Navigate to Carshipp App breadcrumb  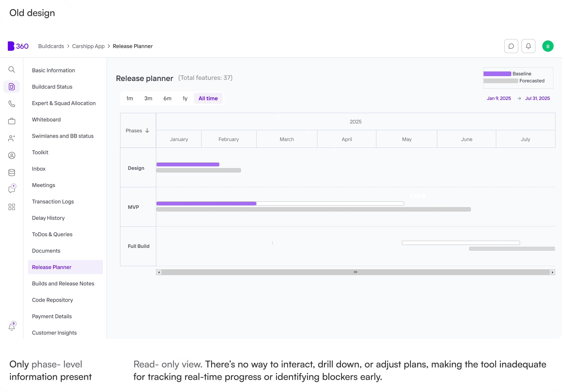pyautogui.click(x=88, y=46)
